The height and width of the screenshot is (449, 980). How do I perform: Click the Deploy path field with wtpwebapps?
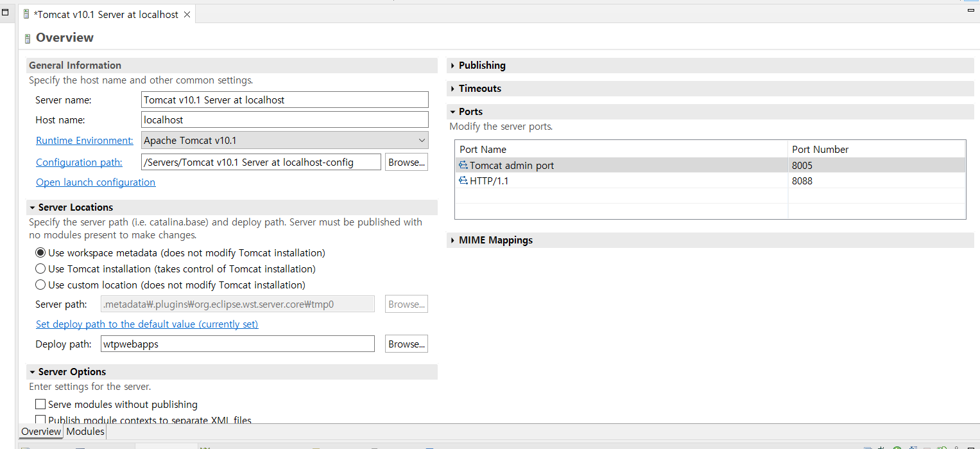pyautogui.click(x=237, y=344)
